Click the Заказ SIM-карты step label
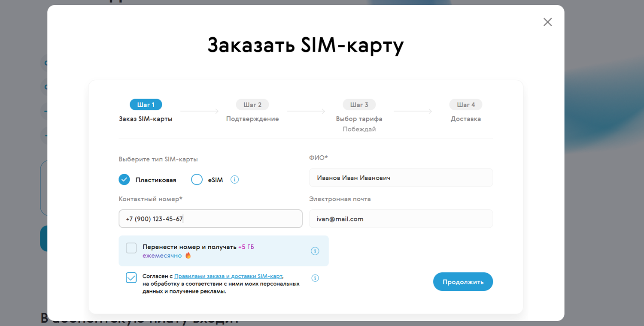The height and width of the screenshot is (326, 644). tap(146, 119)
